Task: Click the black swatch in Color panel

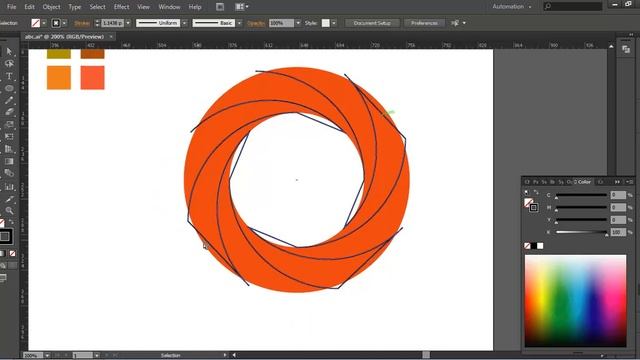Action: (x=534, y=246)
